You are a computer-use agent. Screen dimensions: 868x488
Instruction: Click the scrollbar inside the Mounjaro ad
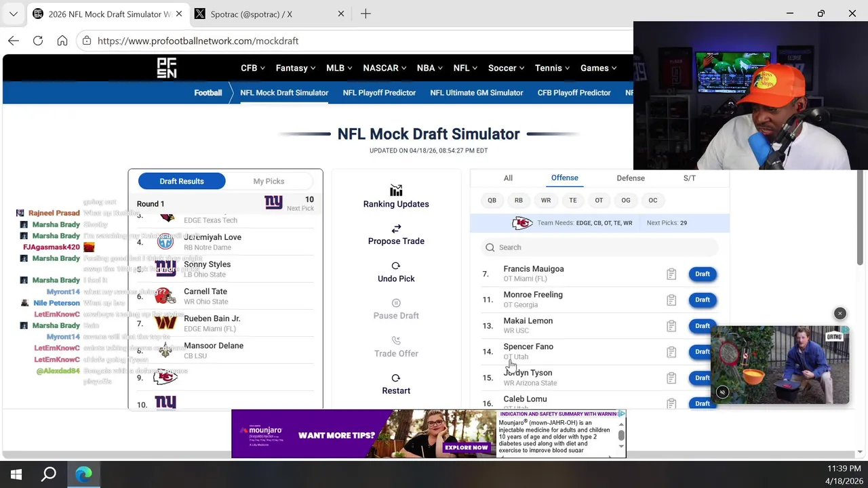coord(621,434)
